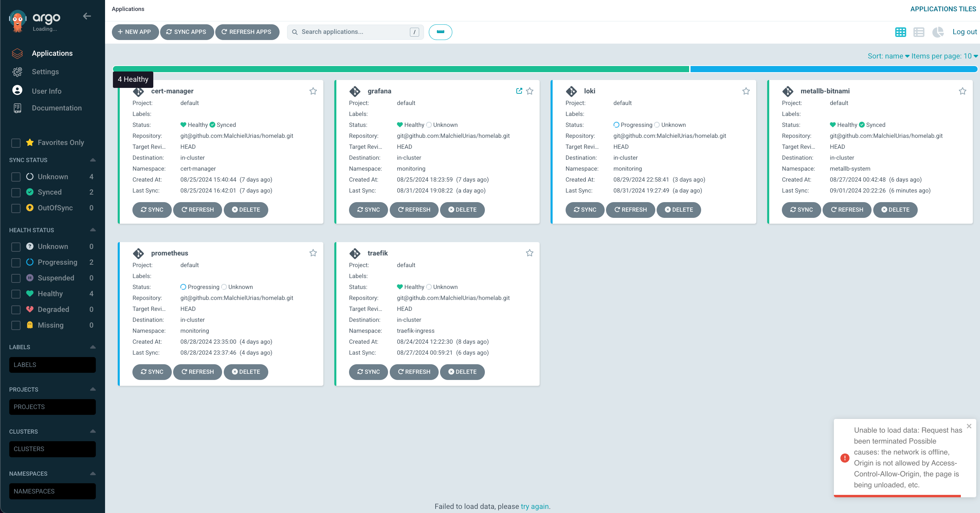The height and width of the screenshot is (513, 980).
Task: Check the Synced sync status filter
Action: [16, 193]
